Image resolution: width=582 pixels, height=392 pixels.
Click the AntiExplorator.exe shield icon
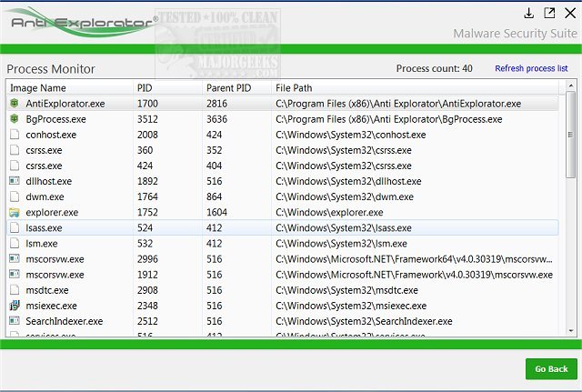(x=15, y=103)
